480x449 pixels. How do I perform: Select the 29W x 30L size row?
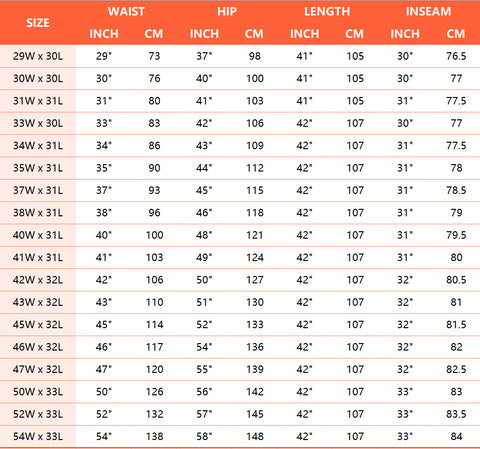(240, 56)
